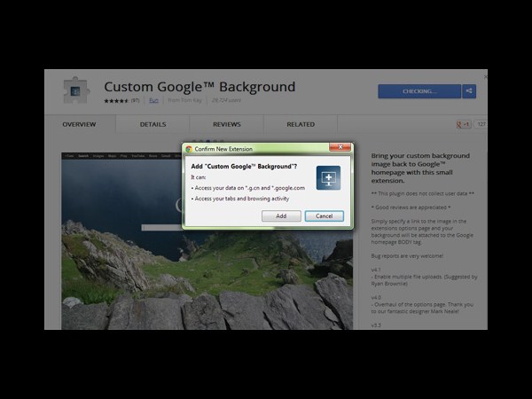Click the extension monitor icon in the dialog
Image resolution: width=532 pixels, height=399 pixels.
[x=328, y=178]
